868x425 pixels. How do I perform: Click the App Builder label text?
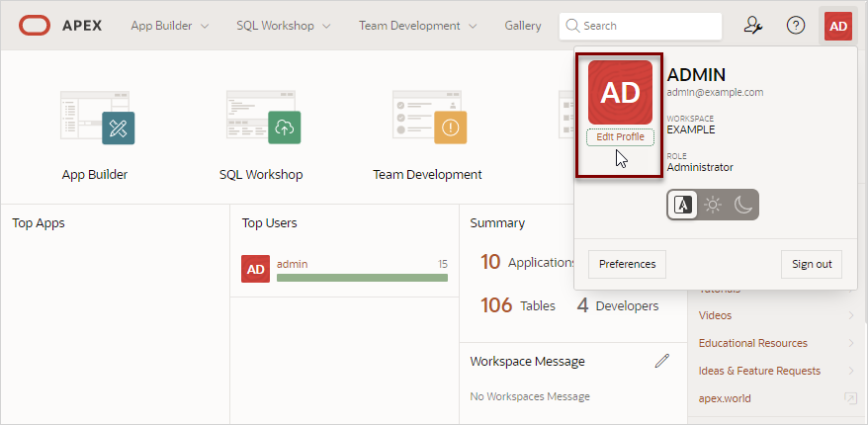95,174
